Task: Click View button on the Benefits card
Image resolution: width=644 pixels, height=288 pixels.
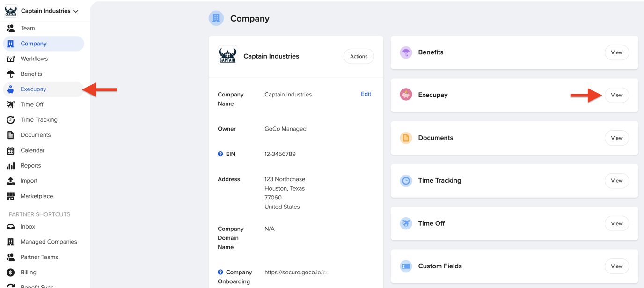Action: click(616, 52)
